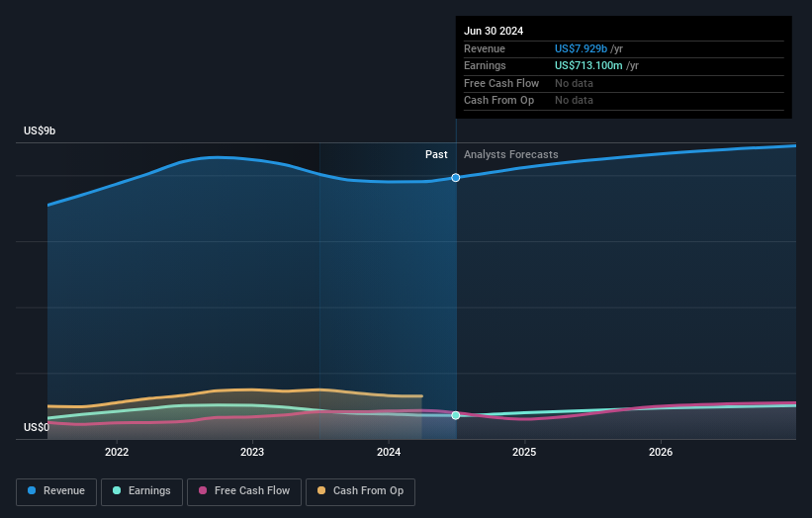Click the US$7.929b revenue value
This screenshot has width=812, height=518.
pyautogui.click(x=581, y=48)
